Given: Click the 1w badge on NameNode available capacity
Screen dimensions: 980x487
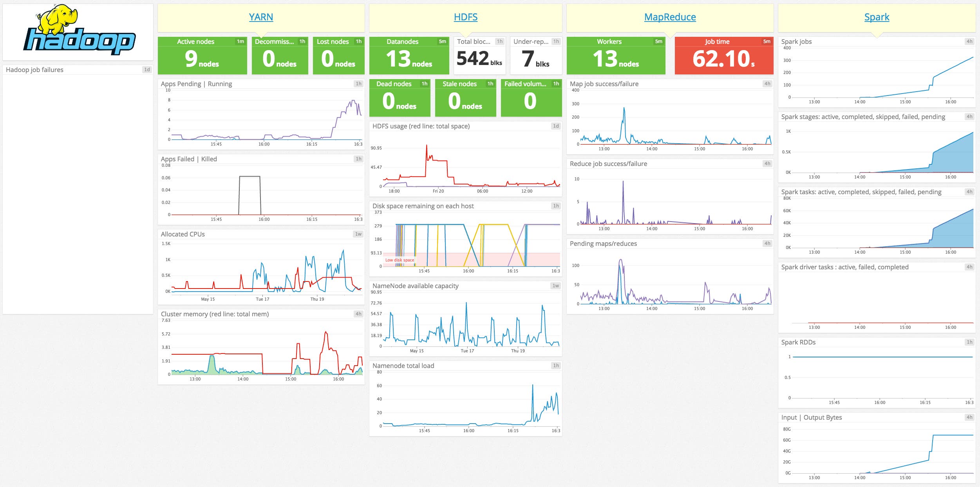Looking at the screenshot, I should click(x=556, y=286).
